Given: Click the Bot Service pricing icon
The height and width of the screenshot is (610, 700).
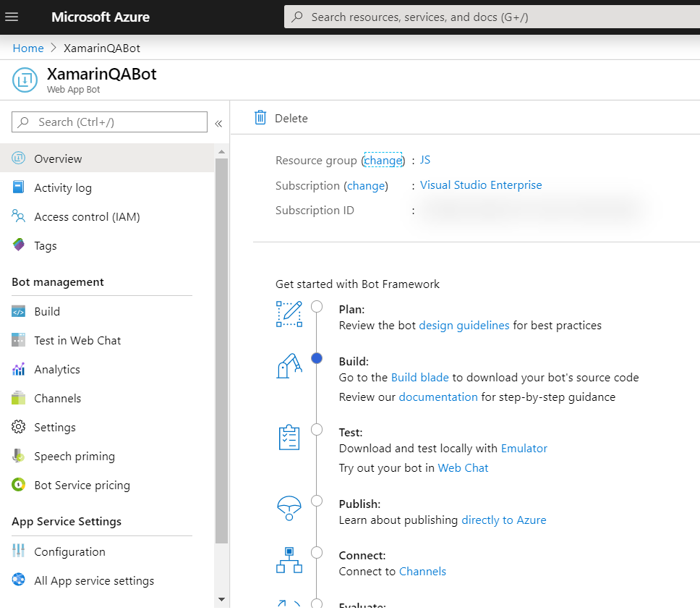Looking at the screenshot, I should point(18,485).
